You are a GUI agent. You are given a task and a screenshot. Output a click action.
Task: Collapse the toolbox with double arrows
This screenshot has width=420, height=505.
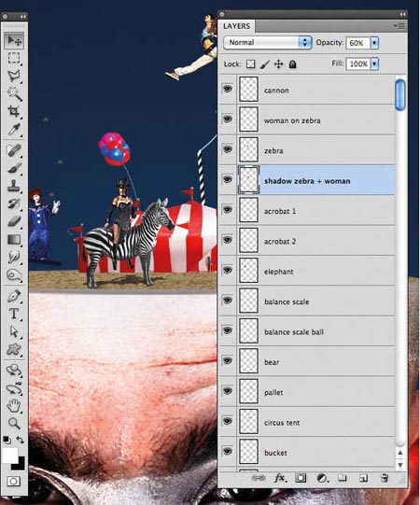22,17
